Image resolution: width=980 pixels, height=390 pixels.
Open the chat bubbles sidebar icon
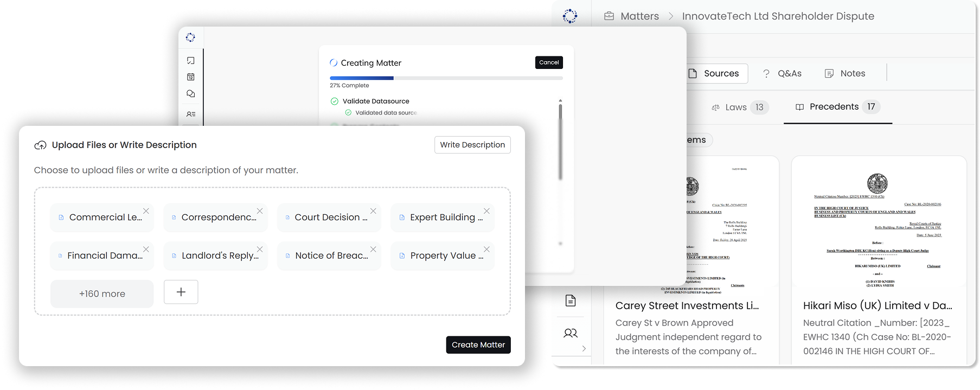190,94
